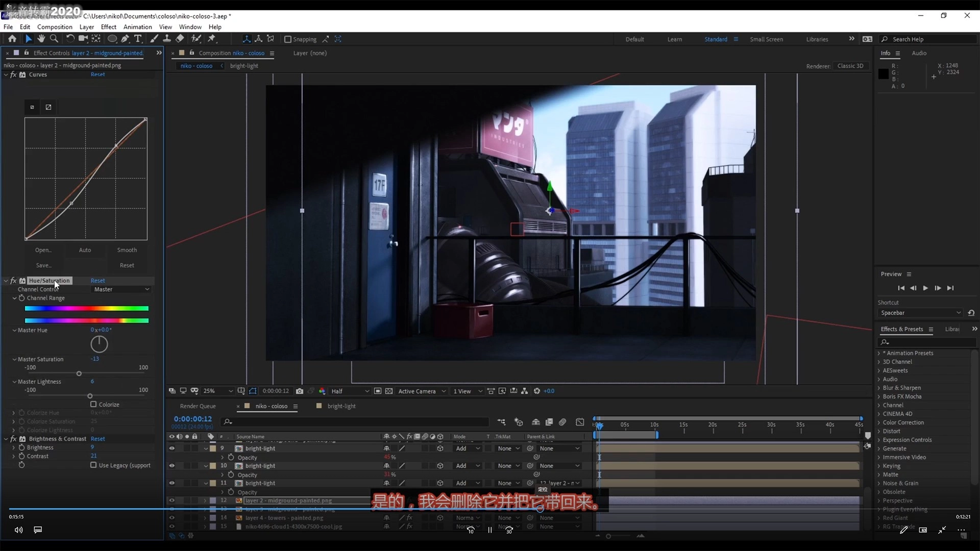Open the Half resolution dropdown

click(350, 391)
